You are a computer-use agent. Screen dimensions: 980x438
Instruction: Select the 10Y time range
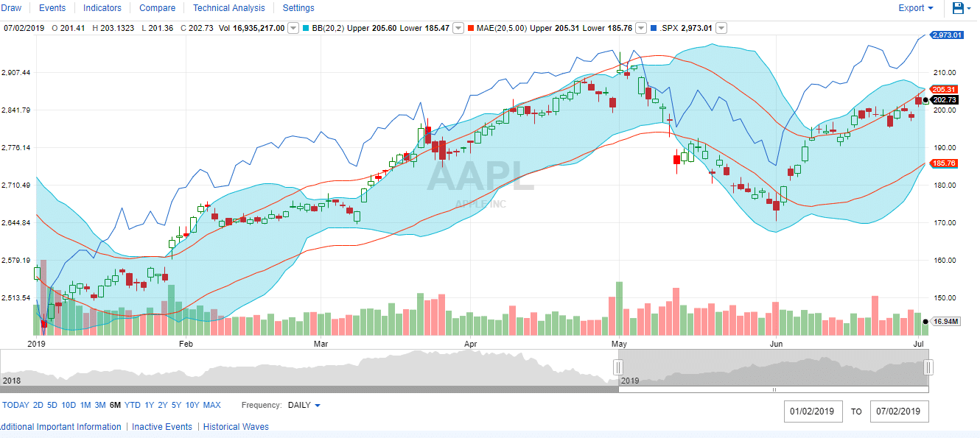point(192,405)
